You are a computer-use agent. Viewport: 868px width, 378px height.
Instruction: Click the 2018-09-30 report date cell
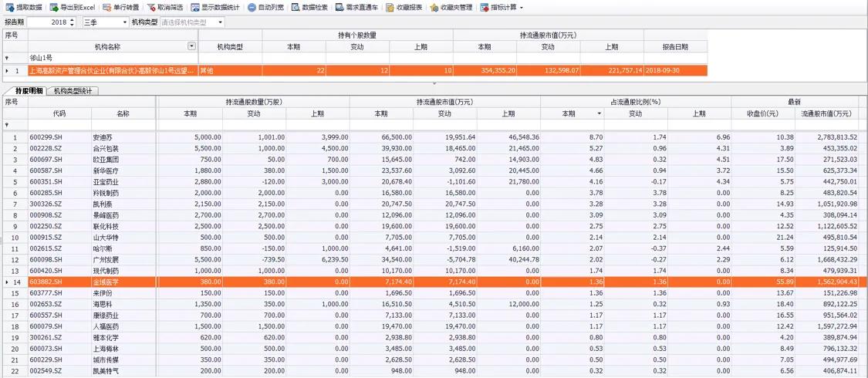click(x=675, y=71)
